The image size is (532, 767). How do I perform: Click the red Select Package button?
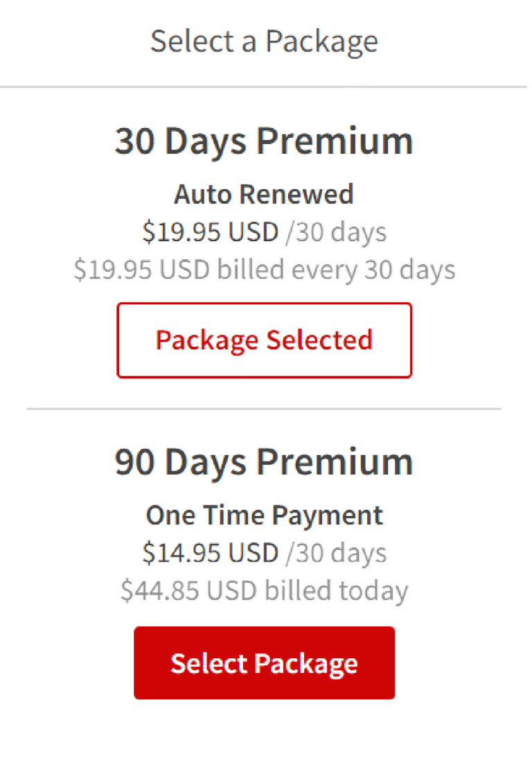click(x=264, y=663)
